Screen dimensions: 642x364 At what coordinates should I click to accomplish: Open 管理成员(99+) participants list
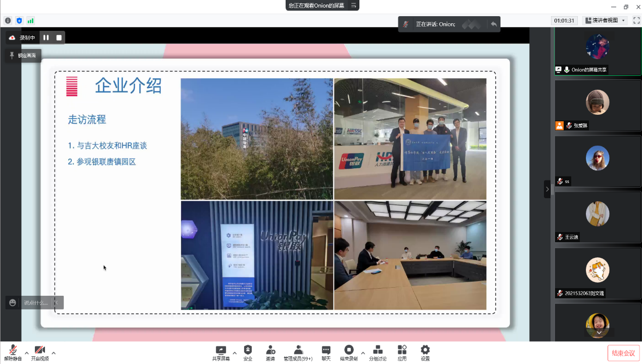298,352
